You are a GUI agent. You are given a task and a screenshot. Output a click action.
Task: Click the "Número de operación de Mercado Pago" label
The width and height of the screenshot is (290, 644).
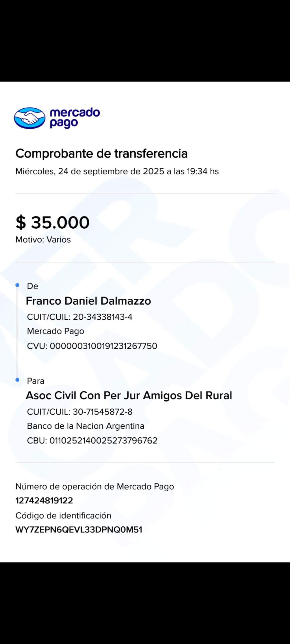95,486
